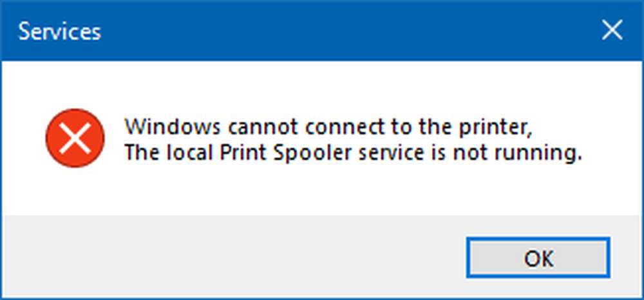The width and height of the screenshot is (644, 300).
Task: Click the OK button
Action: [538, 258]
